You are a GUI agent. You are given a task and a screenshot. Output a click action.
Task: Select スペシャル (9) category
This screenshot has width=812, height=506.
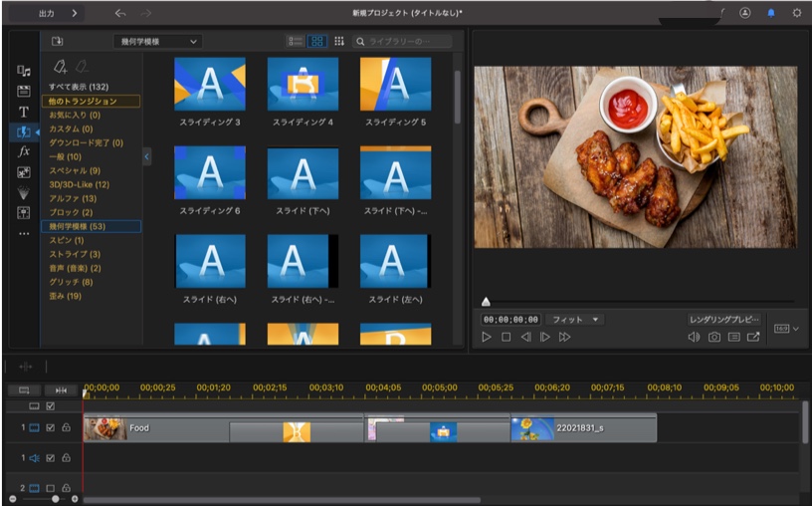pyautogui.click(x=75, y=170)
